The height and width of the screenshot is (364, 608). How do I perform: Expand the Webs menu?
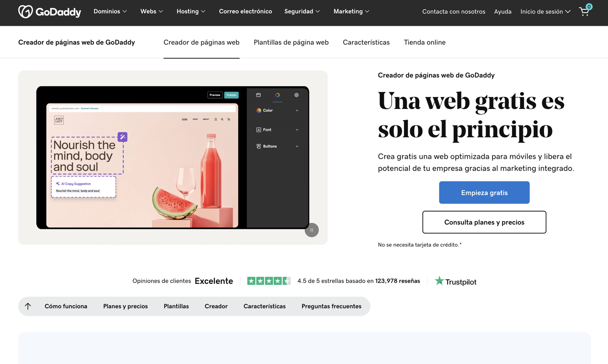[152, 12]
